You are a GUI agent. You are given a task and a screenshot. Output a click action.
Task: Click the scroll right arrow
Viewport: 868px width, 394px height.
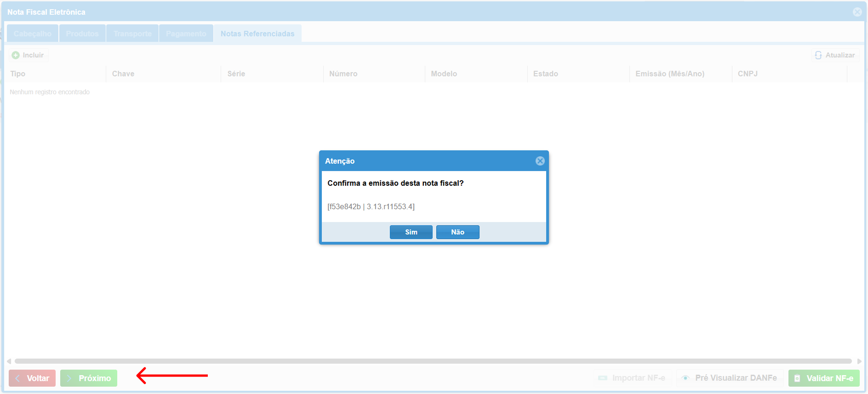[x=859, y=361]
